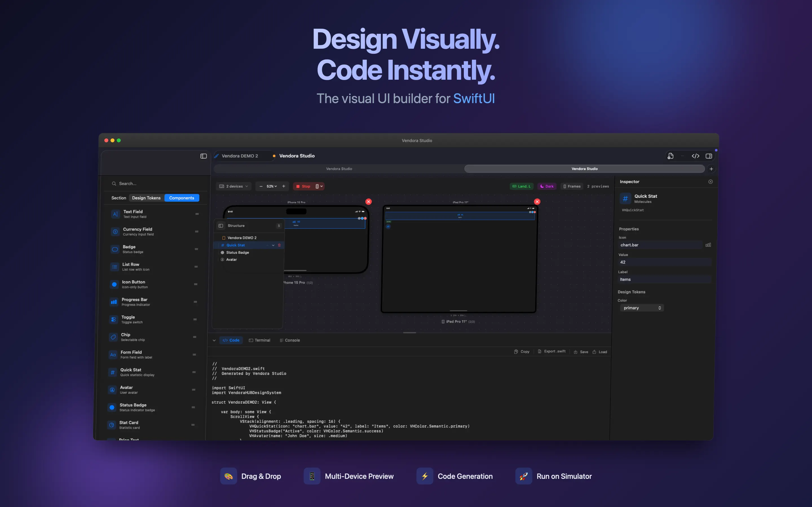
Task: Toggle Dark mode in the canvas toolbar
Action: tap(547, 186)
